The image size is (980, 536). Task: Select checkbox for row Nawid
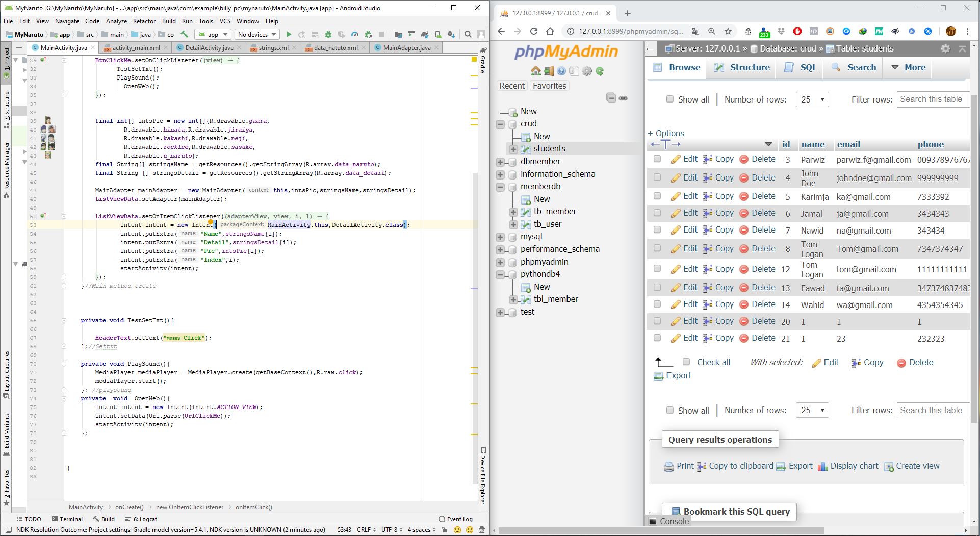pyautogui.click(x=657, y=229)
